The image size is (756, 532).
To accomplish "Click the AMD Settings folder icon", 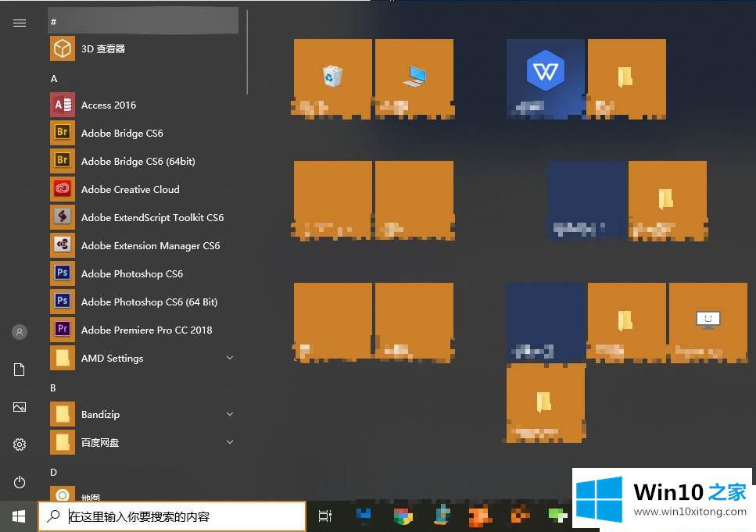I will pyautogui.click(x=63, y=358).
